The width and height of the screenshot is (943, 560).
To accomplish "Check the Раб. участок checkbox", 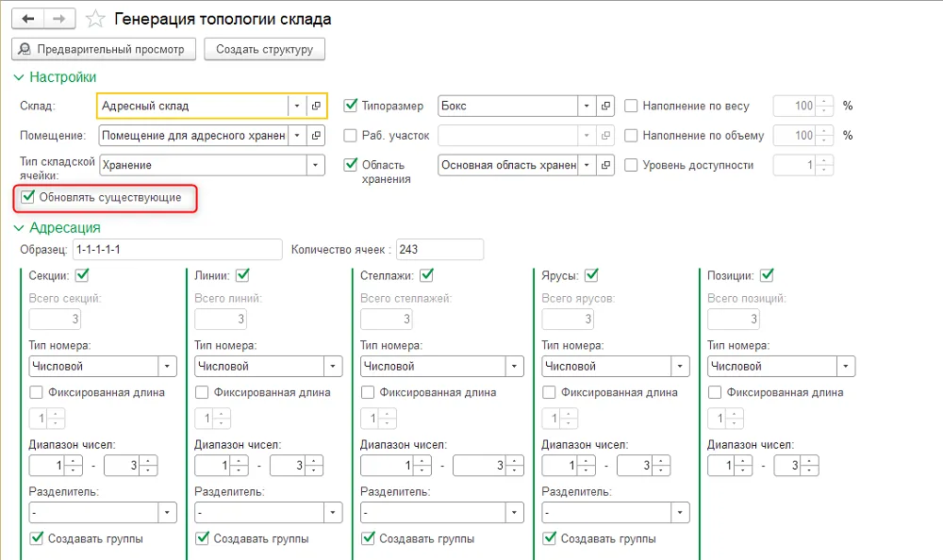I will 350,136.
